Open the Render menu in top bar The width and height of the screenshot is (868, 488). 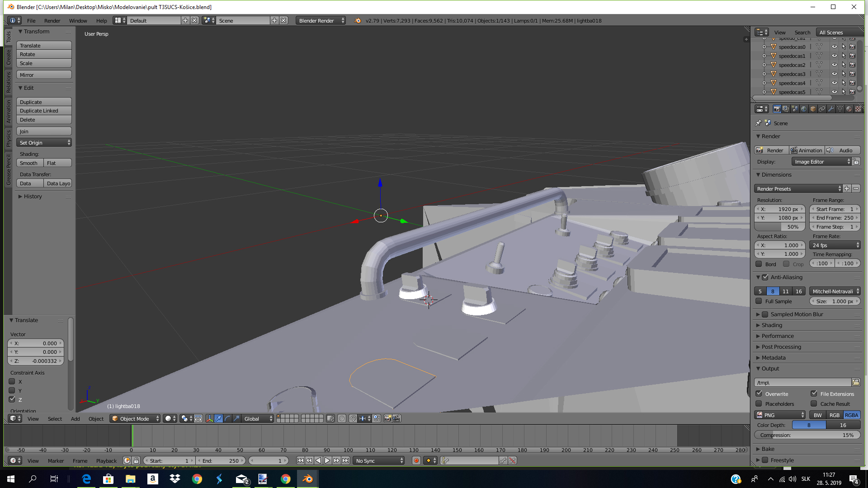[52, 20]
